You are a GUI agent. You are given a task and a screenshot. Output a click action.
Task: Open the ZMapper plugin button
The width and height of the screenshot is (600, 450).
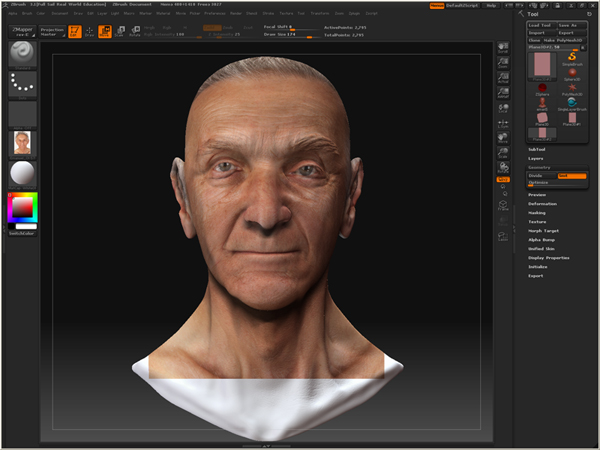pos(21,31)
